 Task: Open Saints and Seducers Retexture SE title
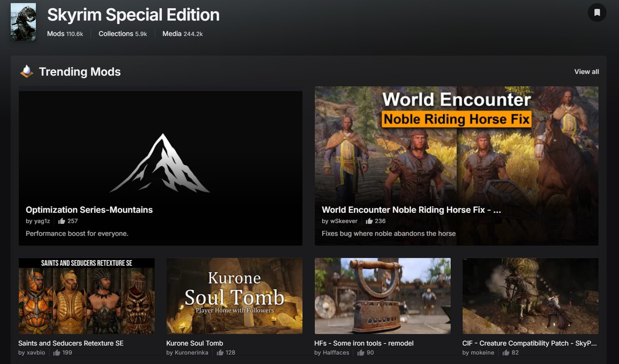pyautogui.click(x=71, y=343)
